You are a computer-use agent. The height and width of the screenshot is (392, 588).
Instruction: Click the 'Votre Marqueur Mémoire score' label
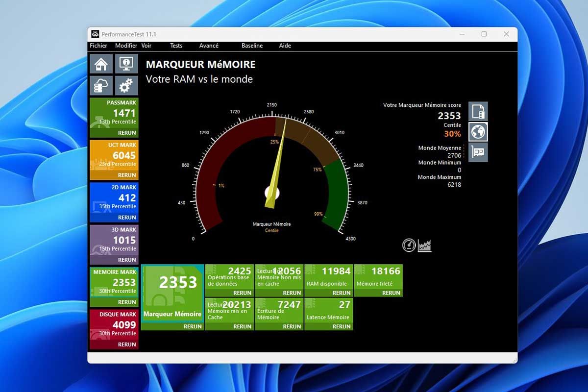tap(422, 105)
